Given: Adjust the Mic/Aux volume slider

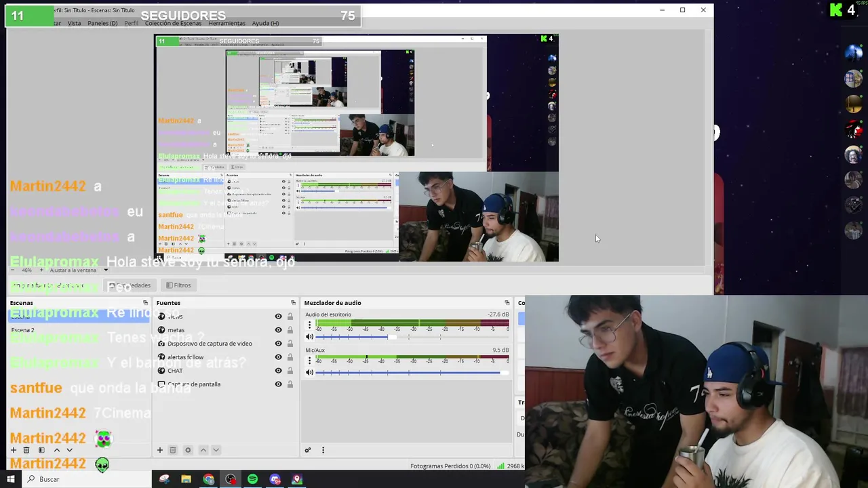Looking at the screenshot, I should (412, 372).
